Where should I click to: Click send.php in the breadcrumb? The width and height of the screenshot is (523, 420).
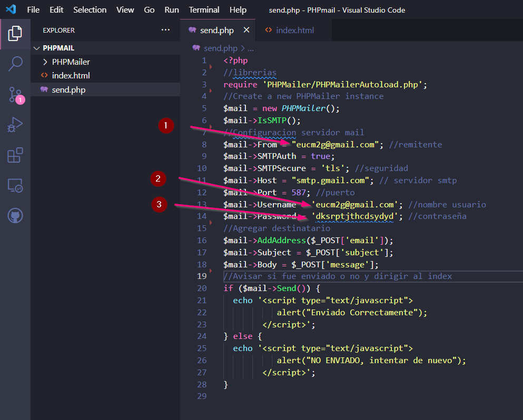tap(221, 48)
